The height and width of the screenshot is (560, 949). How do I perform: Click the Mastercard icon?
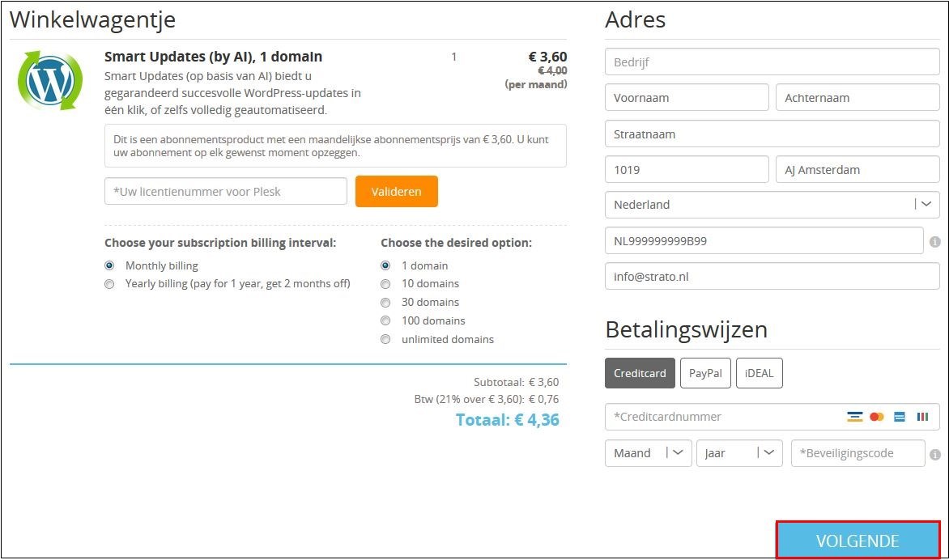point(877,416)
